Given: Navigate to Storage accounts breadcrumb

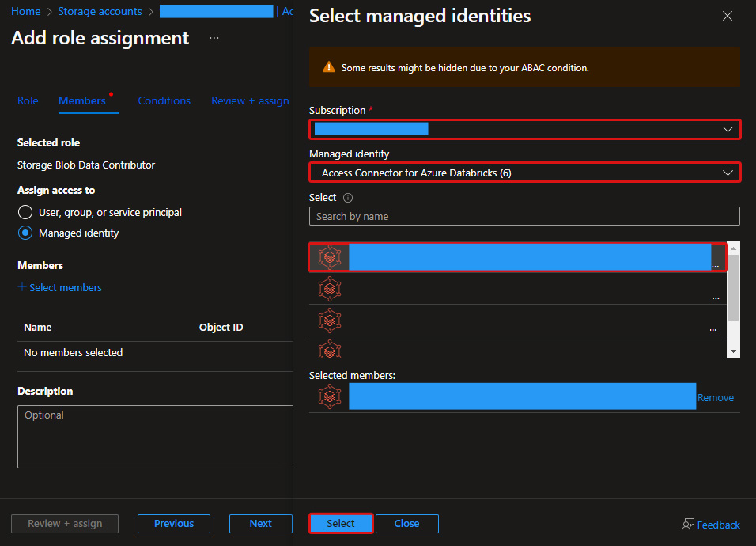Looking at the screenshot, I should click(x=100, y=11).
